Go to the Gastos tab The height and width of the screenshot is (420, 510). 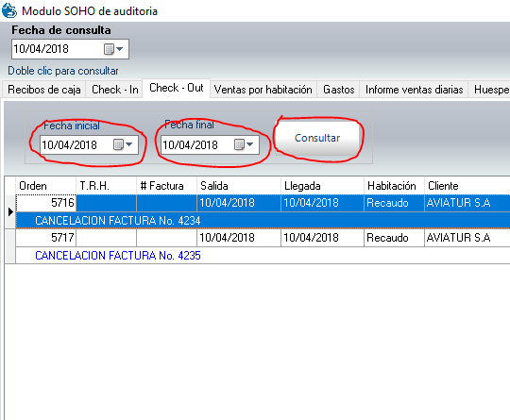[339, 90]
